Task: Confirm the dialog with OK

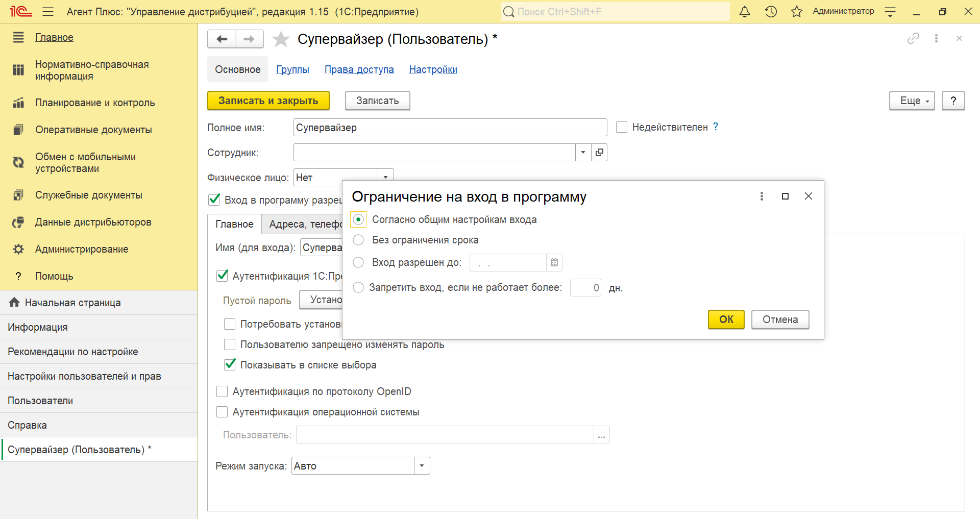Action: (x=726, y=319)
